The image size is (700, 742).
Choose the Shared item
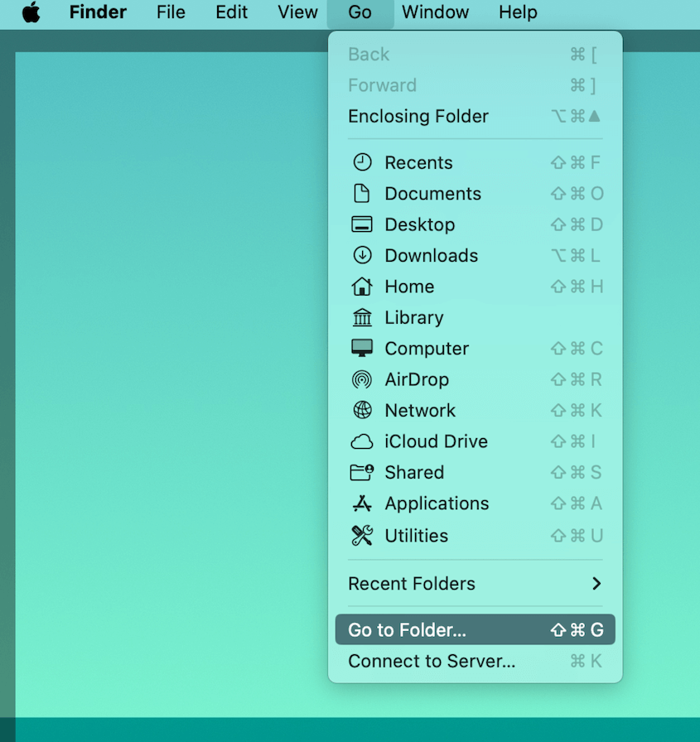[413, 472]
